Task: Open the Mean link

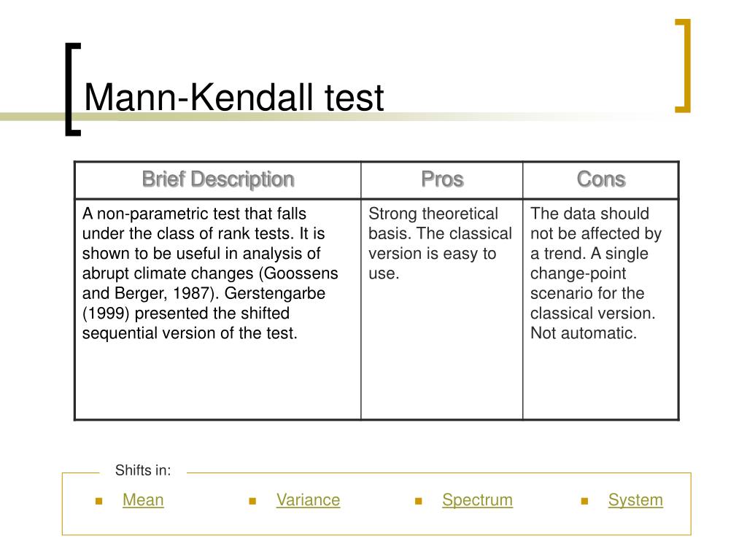Action: (143, 500)
